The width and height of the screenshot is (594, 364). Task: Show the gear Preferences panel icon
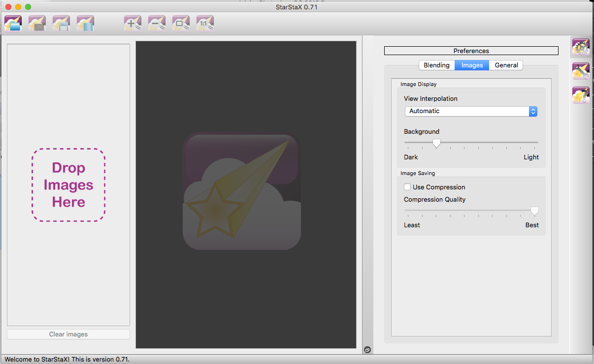[581, 47]
